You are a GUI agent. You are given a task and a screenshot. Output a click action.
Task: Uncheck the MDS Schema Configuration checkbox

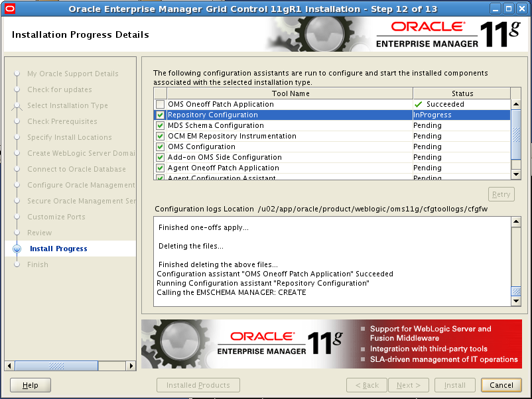(160, 125)
